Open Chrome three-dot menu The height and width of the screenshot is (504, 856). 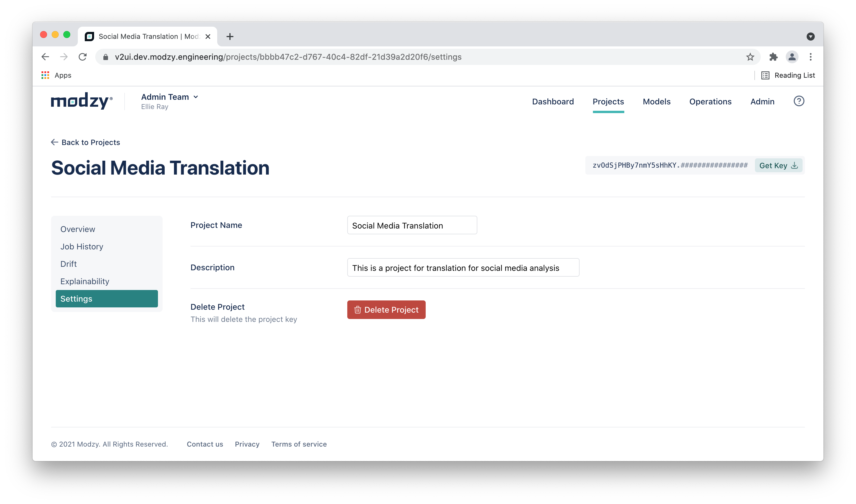(x=810, y=57)
